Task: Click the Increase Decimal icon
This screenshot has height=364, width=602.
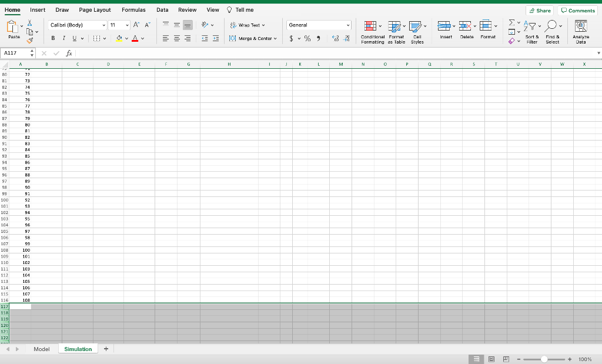Action: coord(335,37)
